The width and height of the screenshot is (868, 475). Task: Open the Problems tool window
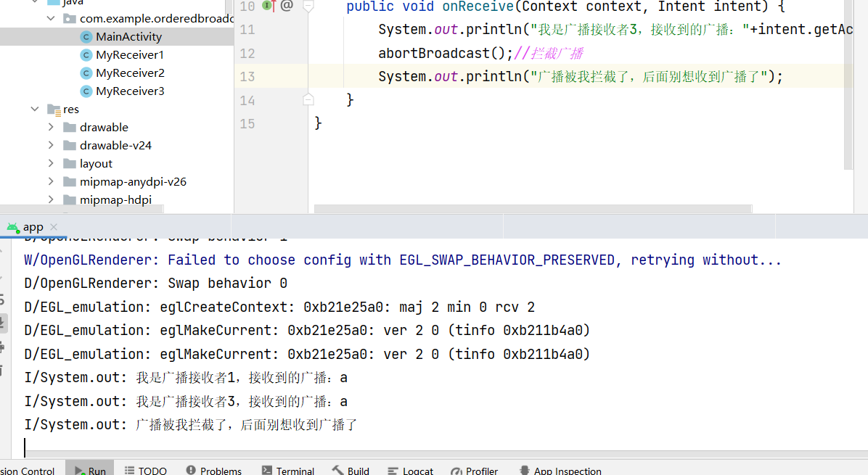click(x=213, y=471)
